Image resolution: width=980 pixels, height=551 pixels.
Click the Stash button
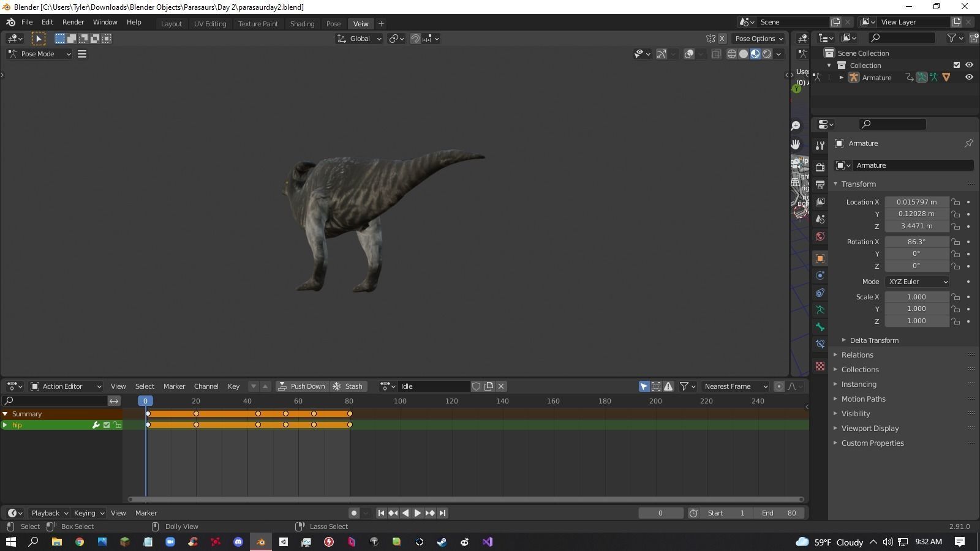[348, 386]
